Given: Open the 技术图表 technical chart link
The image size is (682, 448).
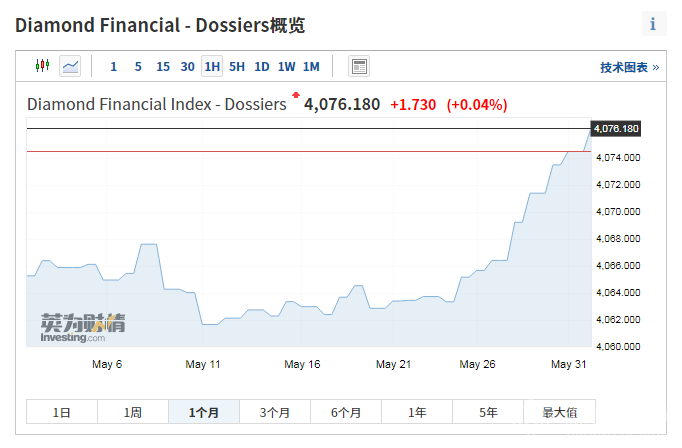Looking at the screenshot, I should 629,67.
